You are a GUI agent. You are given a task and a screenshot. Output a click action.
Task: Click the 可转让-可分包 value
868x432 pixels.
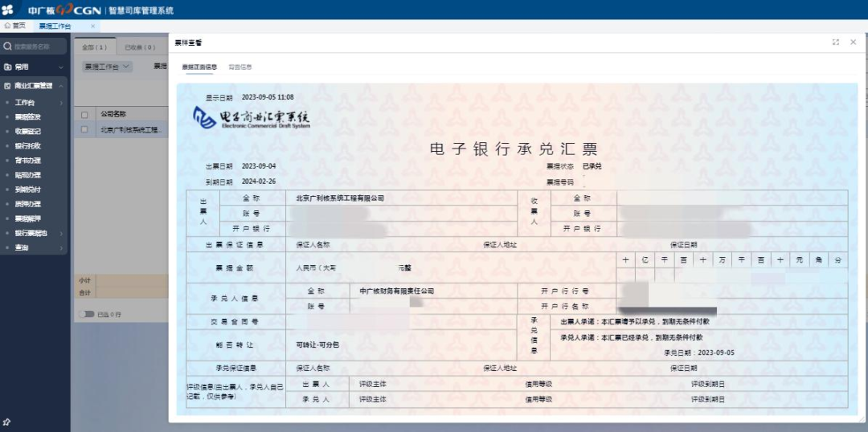317,344
